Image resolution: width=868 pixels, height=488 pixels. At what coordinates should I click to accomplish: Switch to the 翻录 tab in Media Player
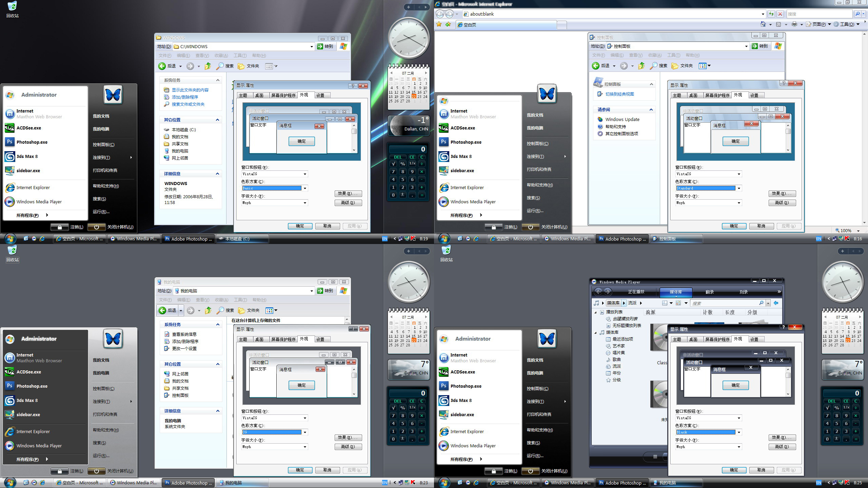[710, 292]
